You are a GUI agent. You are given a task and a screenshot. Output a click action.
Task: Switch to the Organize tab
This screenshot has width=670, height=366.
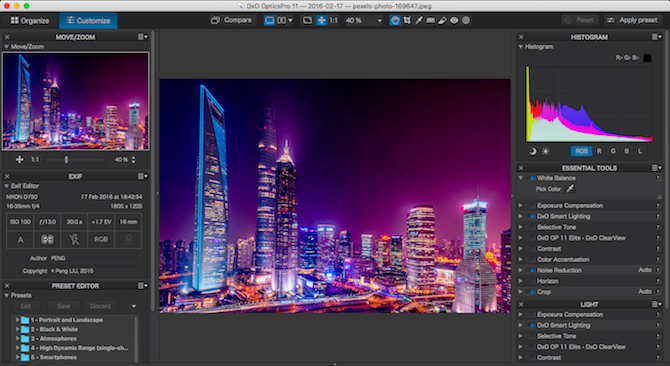(29, 20)
